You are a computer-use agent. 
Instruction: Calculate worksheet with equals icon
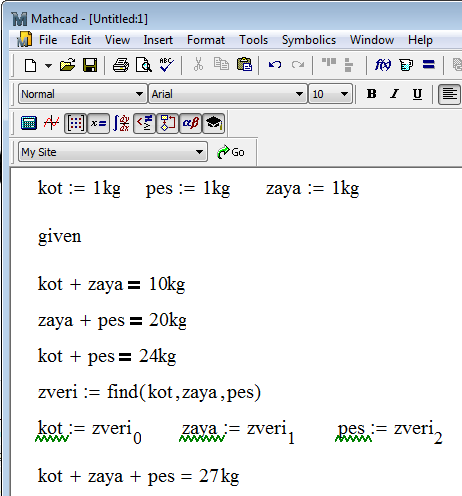429,64
